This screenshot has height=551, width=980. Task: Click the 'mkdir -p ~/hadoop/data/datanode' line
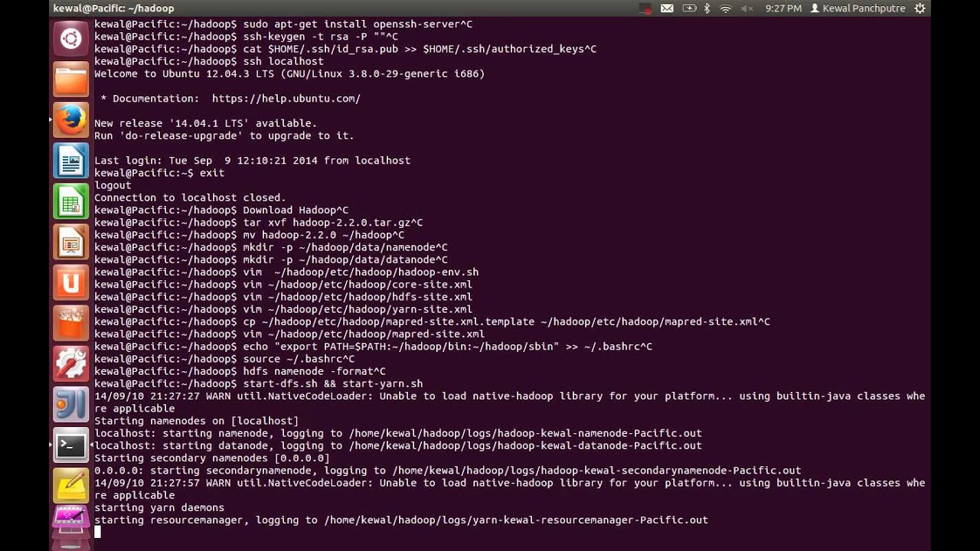click(271, 259)
